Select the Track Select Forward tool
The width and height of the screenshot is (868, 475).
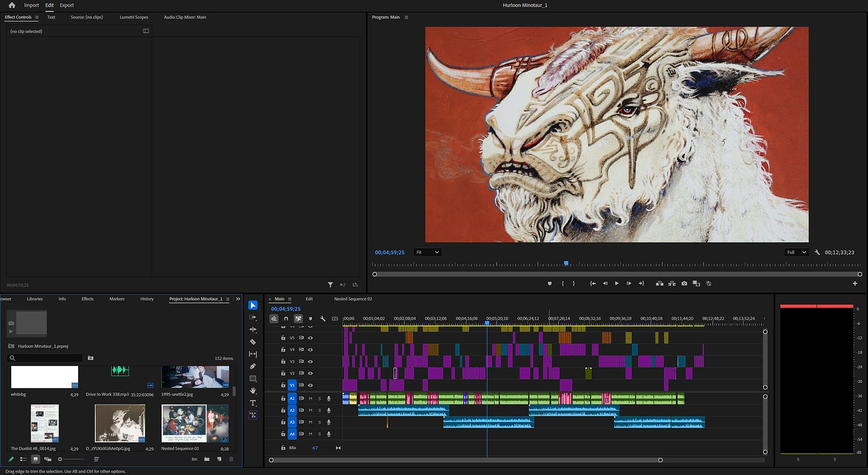(253, 318)
